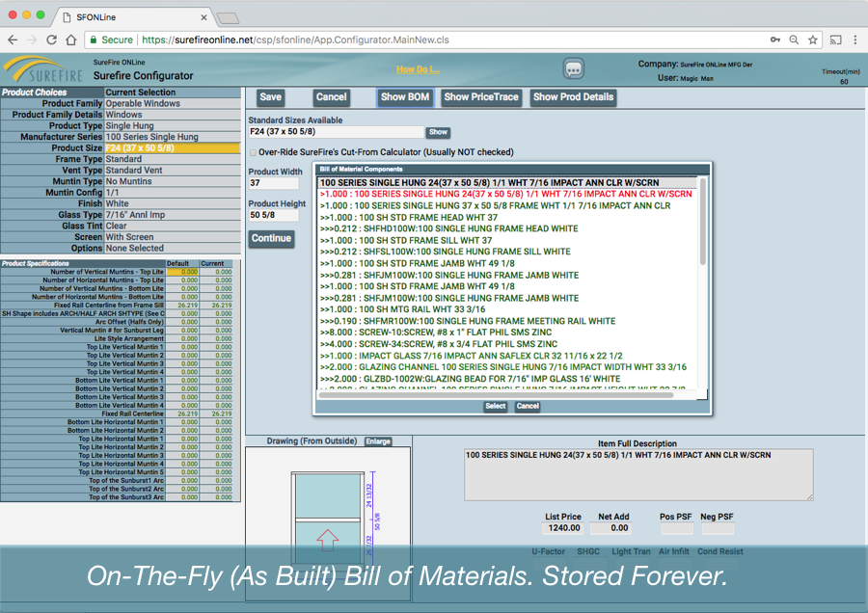This screenshot has height=613, width=868.
Task: Click Current value for Fixed Rail Centerline from Frame Sill
Action: [x=217, y=306]
